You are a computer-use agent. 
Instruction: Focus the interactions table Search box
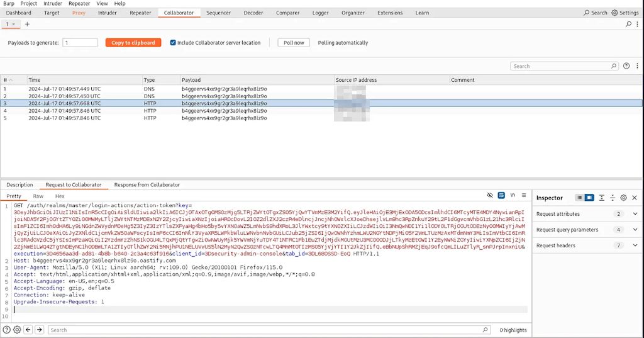tap(564, 66)
